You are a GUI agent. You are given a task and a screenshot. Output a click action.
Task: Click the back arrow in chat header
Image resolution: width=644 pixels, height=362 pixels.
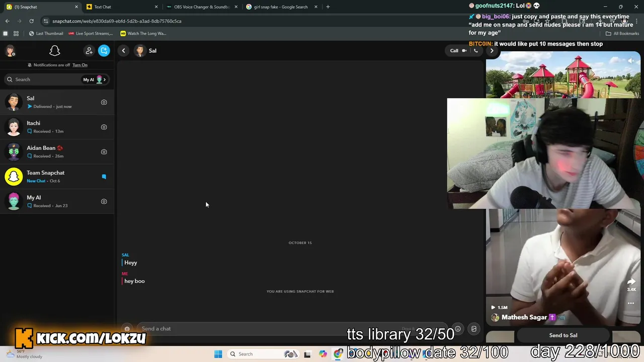pos(124,51)
